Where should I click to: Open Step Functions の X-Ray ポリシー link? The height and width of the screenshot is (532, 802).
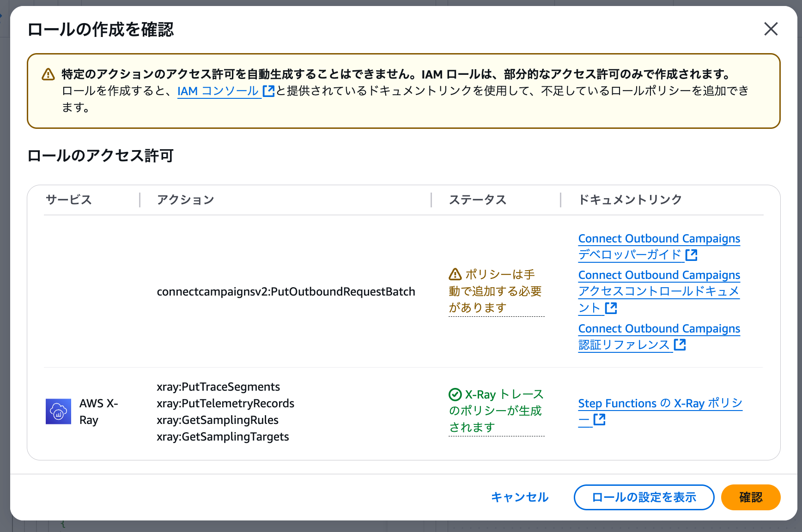coord(660,411)
